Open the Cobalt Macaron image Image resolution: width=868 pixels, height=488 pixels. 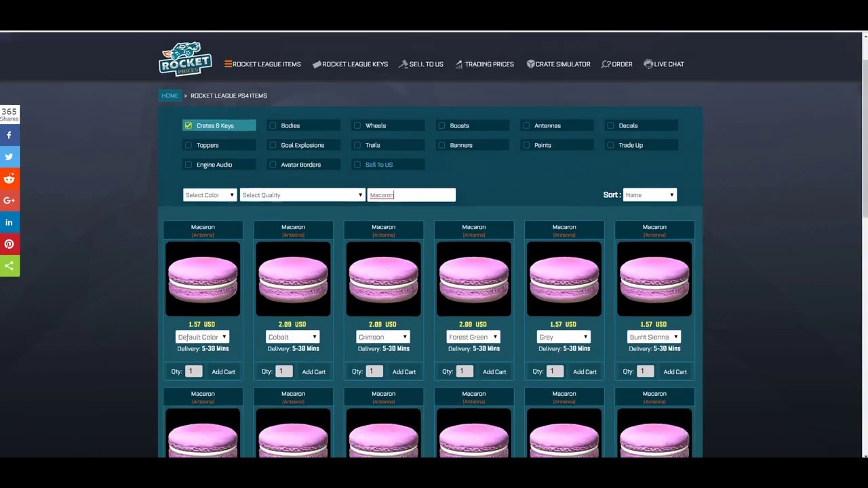click(293, 279)
